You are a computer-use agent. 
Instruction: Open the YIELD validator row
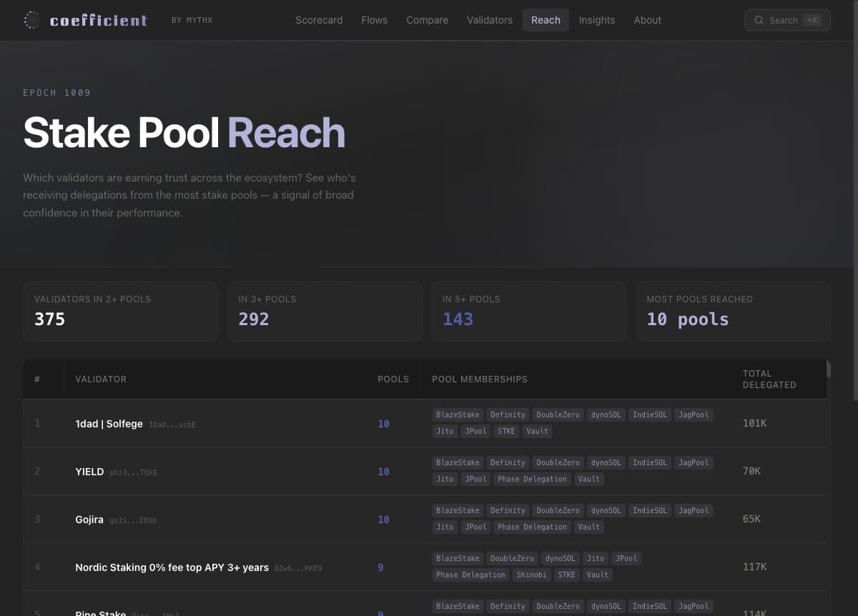pos(425,471)
